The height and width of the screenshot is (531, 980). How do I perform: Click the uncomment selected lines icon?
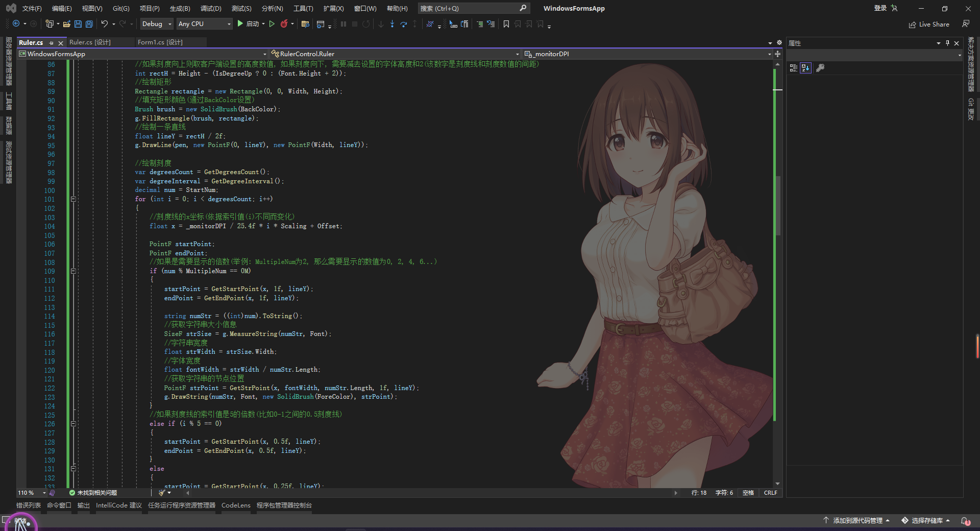(491, 23)
